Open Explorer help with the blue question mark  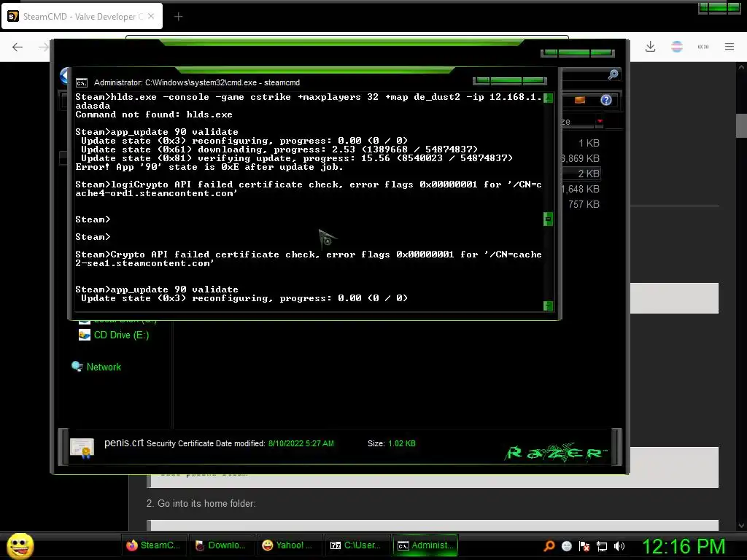click(606, 100)
